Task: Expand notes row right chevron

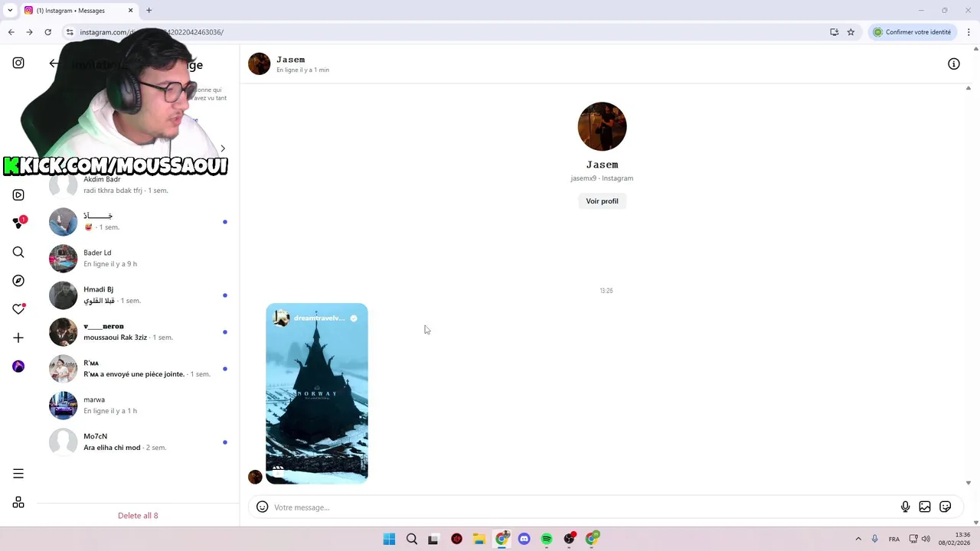Action: pyautogui.click(x=223, y=148)
